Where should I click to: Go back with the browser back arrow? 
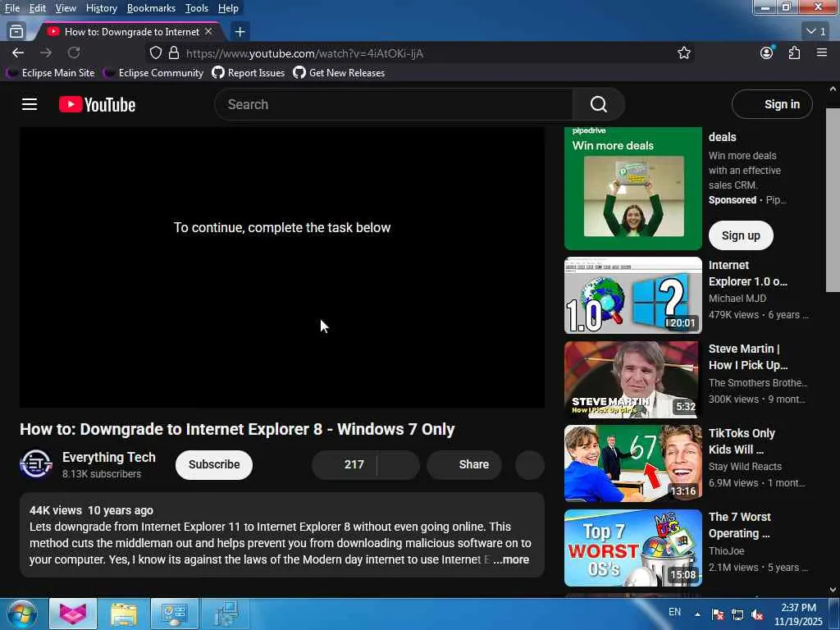point(18,52)
